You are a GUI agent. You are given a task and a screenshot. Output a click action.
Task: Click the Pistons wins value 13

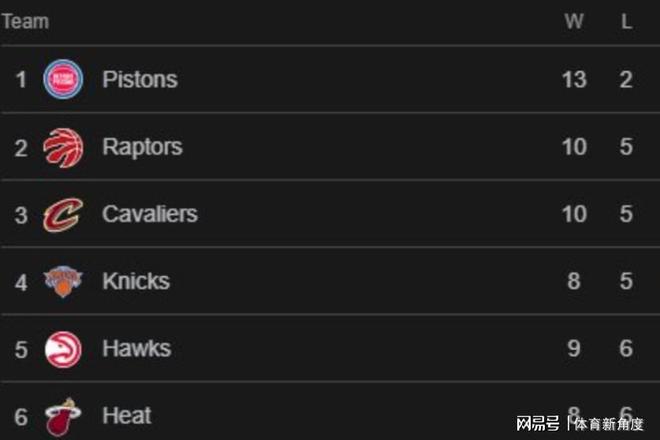[x=574, y=79]
